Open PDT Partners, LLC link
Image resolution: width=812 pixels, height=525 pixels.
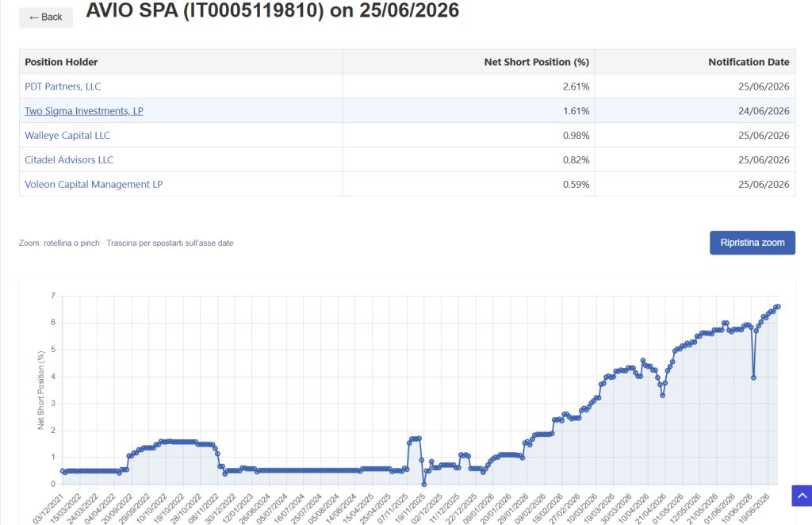63,86
